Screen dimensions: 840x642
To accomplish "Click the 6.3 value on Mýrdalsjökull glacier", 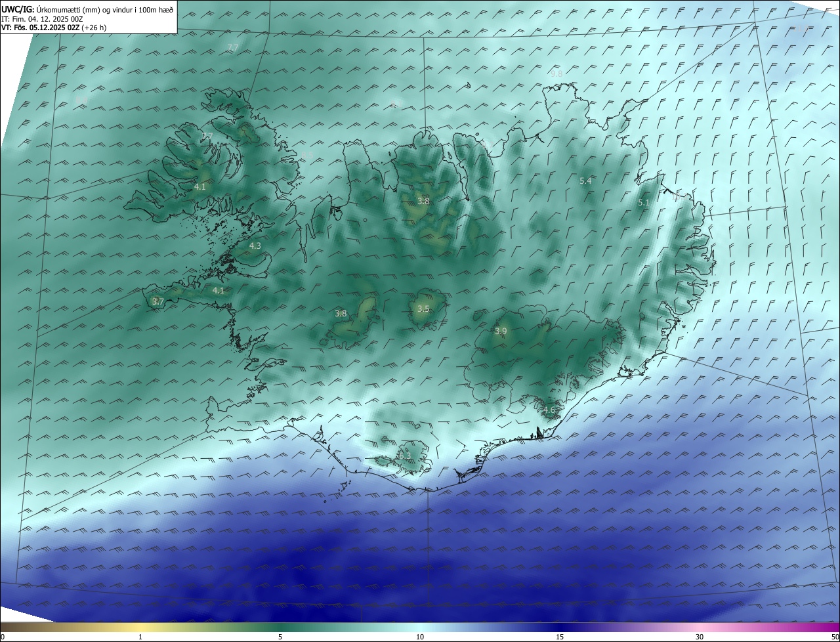I will point(405,456).
